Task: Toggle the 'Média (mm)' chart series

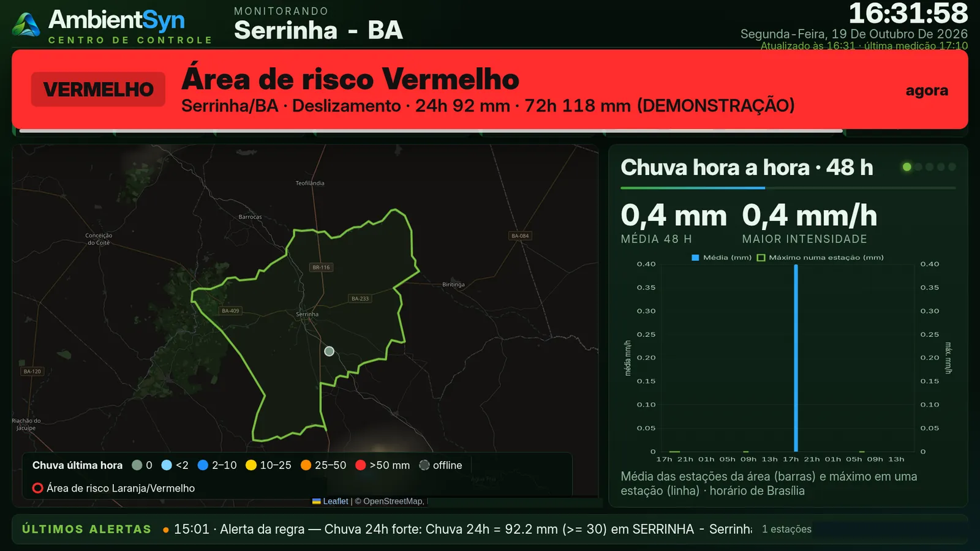Action: click(x=722, y=258)
